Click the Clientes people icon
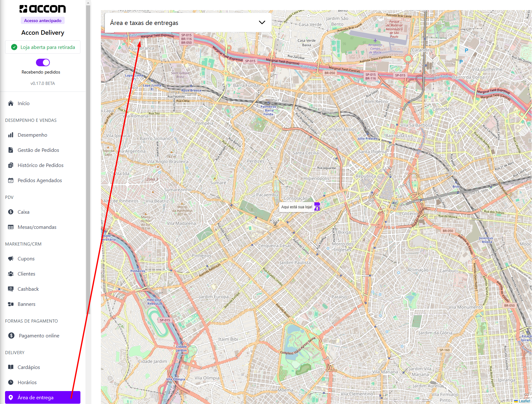Viewport: 532px width, 404px height. coord(11,274)
